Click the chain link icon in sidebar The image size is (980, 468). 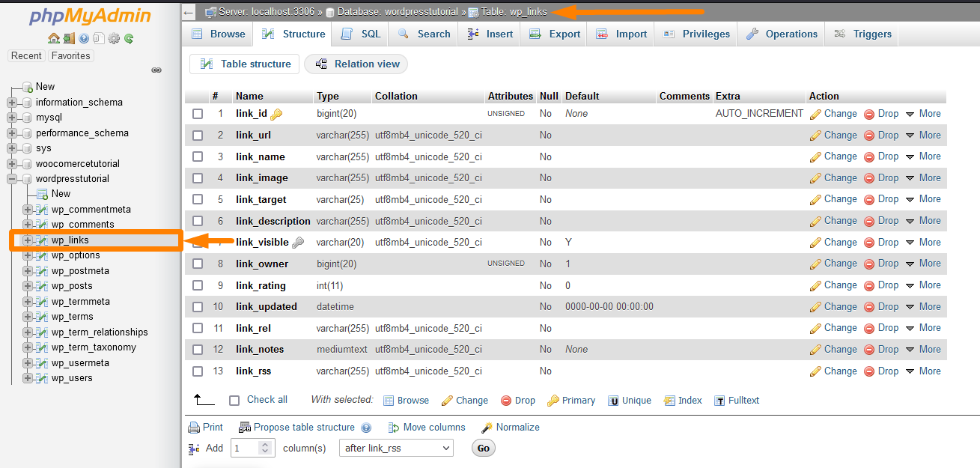pos(156,70)
